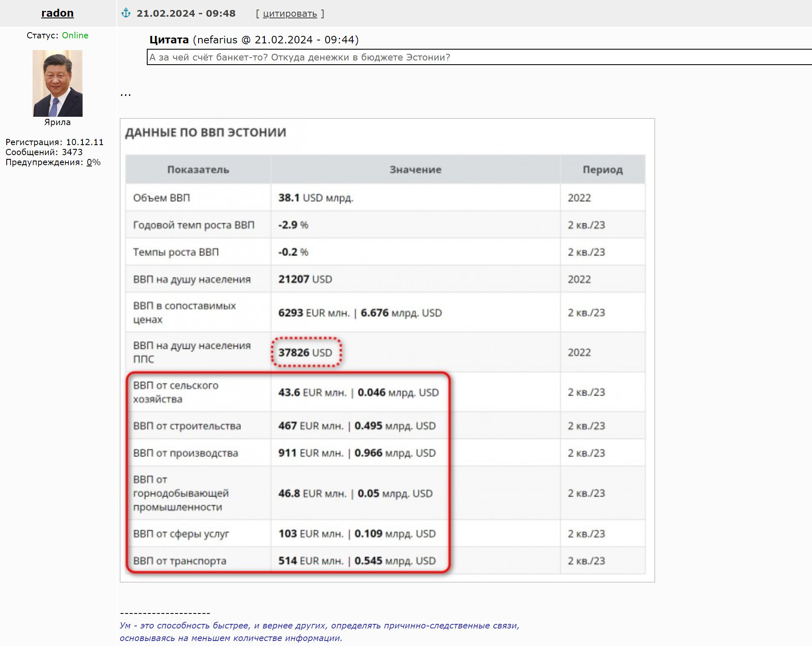The image size is (812, 646).
Task: Click the Online status text
Action: pos(75,35)
